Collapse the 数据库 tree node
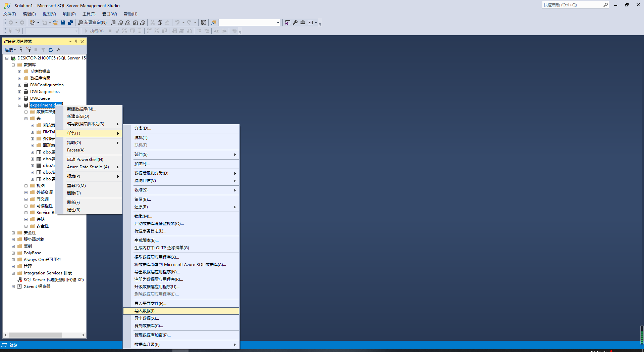This screenshot has width=644, height=352. click(13, 64)
